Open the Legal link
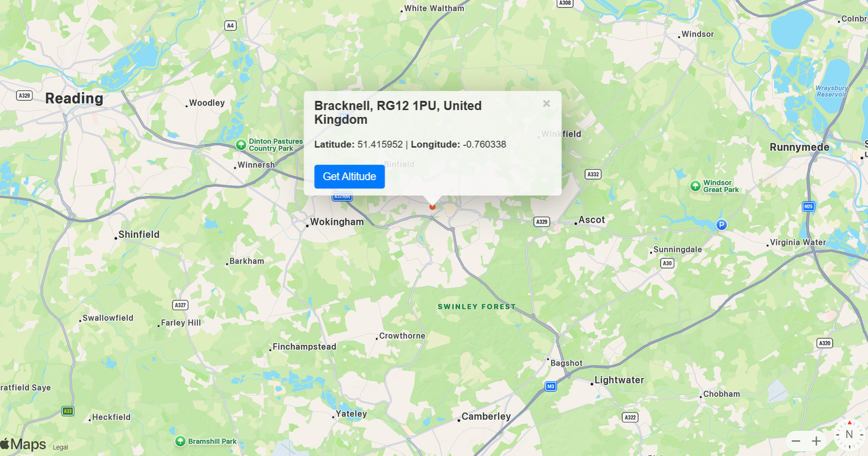 point(60,447)
